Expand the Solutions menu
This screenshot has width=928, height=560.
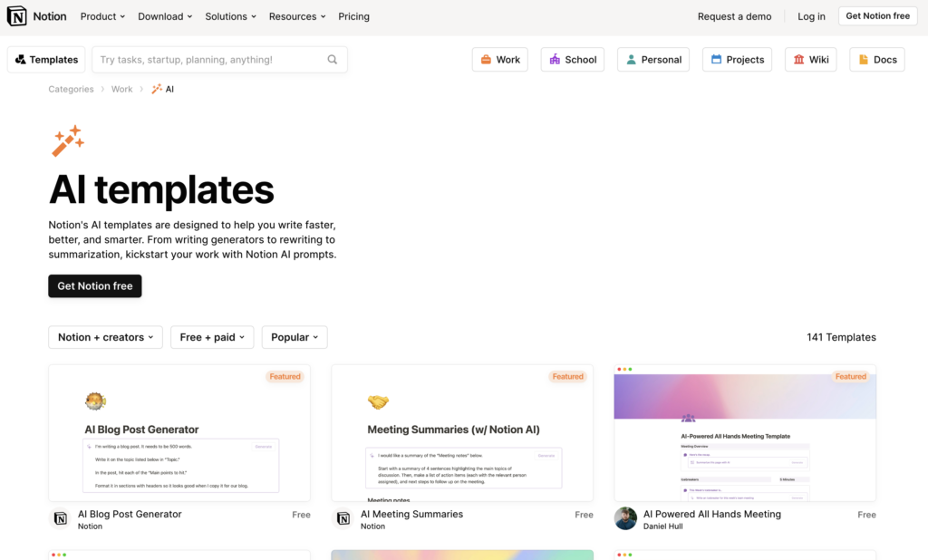point(231,16)
